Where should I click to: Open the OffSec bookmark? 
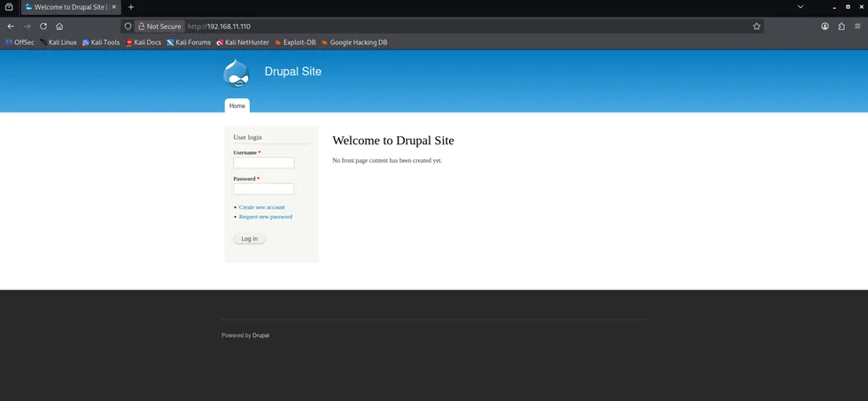[19, 42]
